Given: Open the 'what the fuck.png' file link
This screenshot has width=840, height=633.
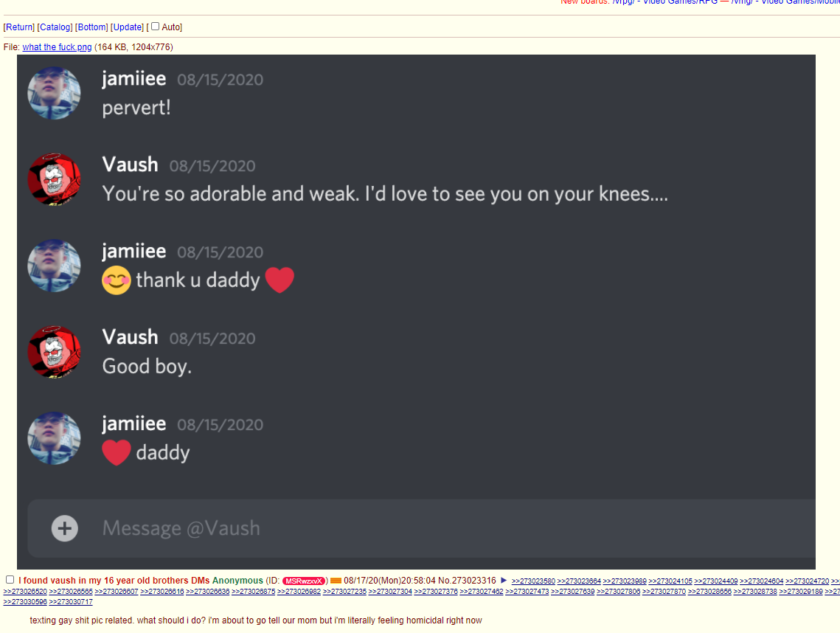Looking at the screenshot, I should pyautogui.click(x=57, y=47).
